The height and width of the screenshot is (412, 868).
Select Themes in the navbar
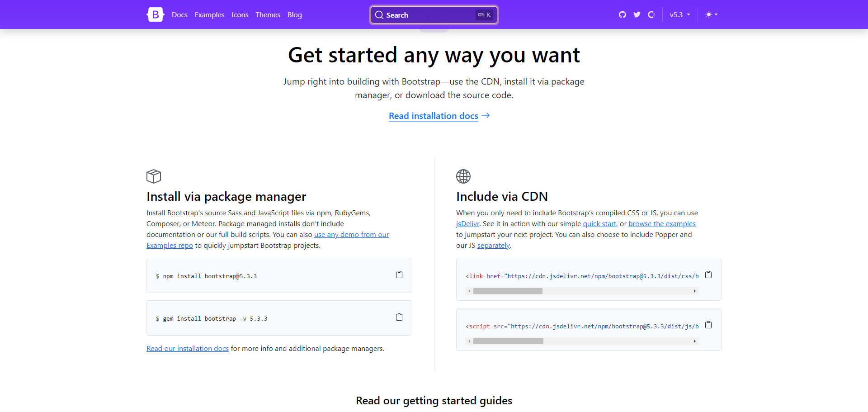pyautogui.click(x=268, y=15)
